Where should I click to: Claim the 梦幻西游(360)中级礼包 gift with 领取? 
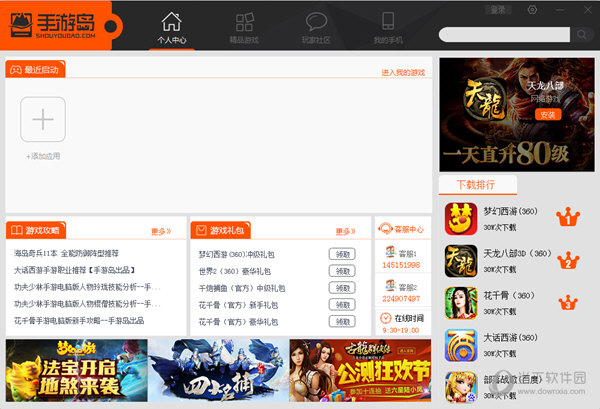(341, 255)
